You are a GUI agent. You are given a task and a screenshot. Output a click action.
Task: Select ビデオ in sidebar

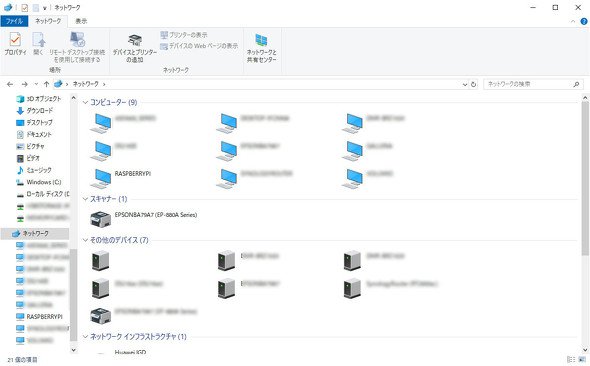[x=28, y=158]
